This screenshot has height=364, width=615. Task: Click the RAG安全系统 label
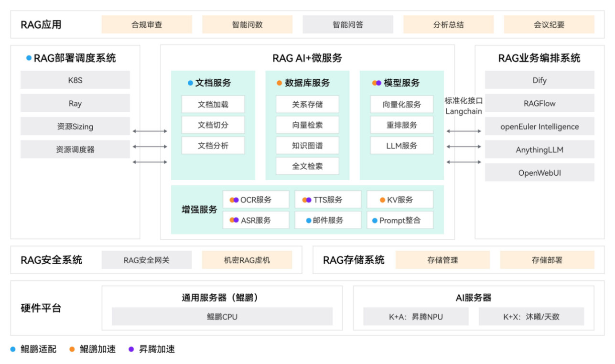click(x=52, y=260)
